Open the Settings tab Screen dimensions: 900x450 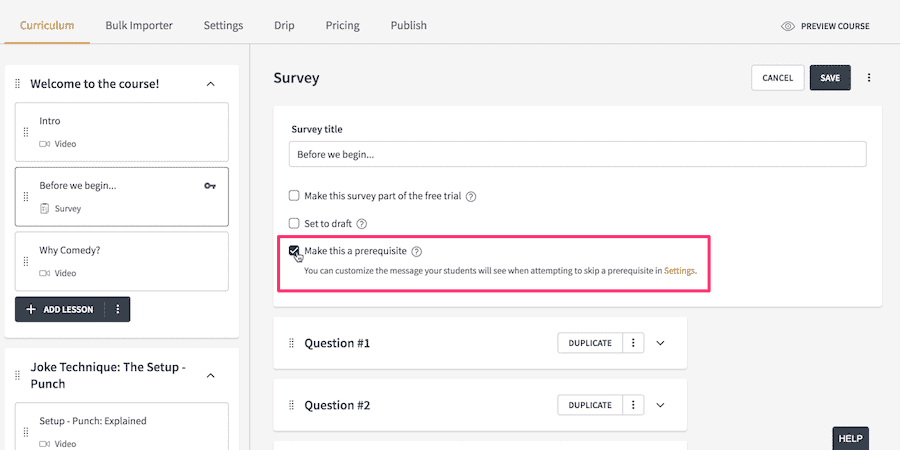click(223, 25)
